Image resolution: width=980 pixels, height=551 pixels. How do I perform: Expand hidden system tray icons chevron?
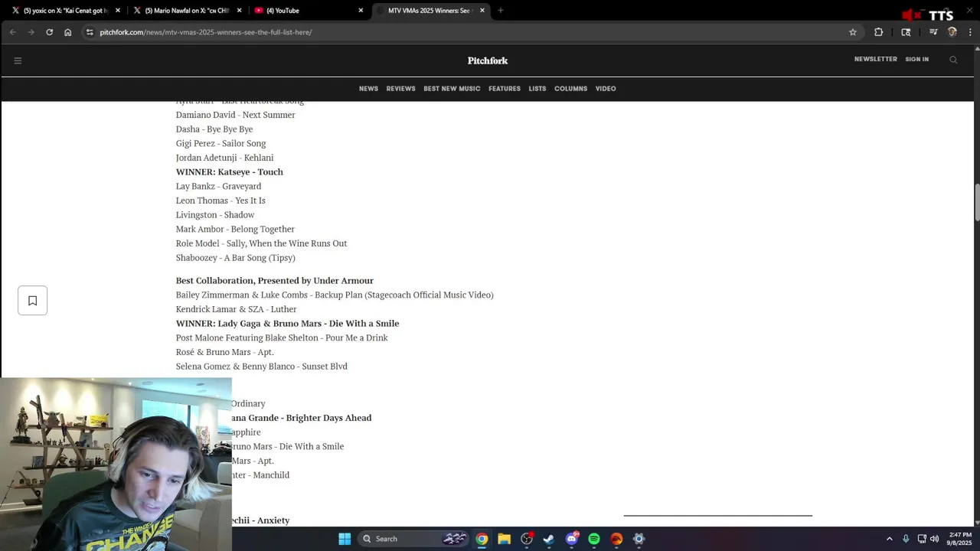coord(889,539)
